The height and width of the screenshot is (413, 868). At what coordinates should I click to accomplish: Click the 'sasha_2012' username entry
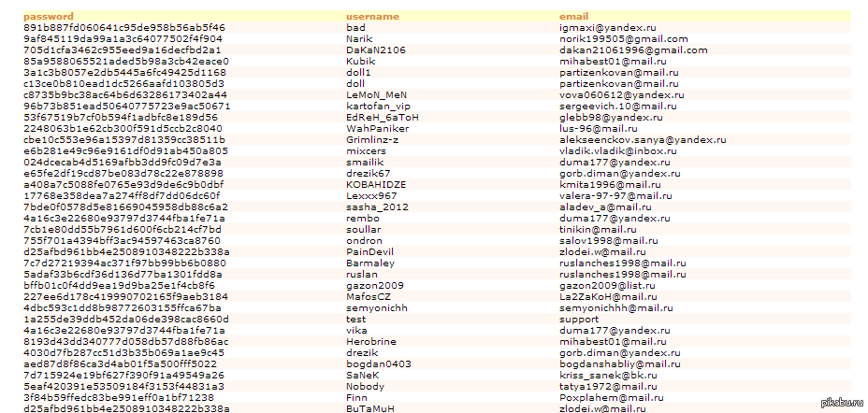click(x=377, y=206)
